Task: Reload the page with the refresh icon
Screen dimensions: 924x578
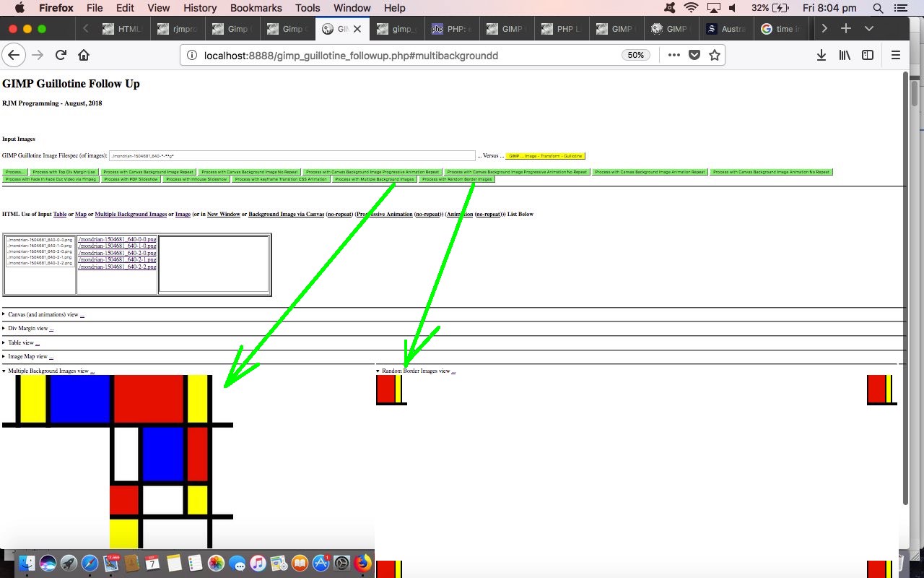Action: tap(61, 55)
